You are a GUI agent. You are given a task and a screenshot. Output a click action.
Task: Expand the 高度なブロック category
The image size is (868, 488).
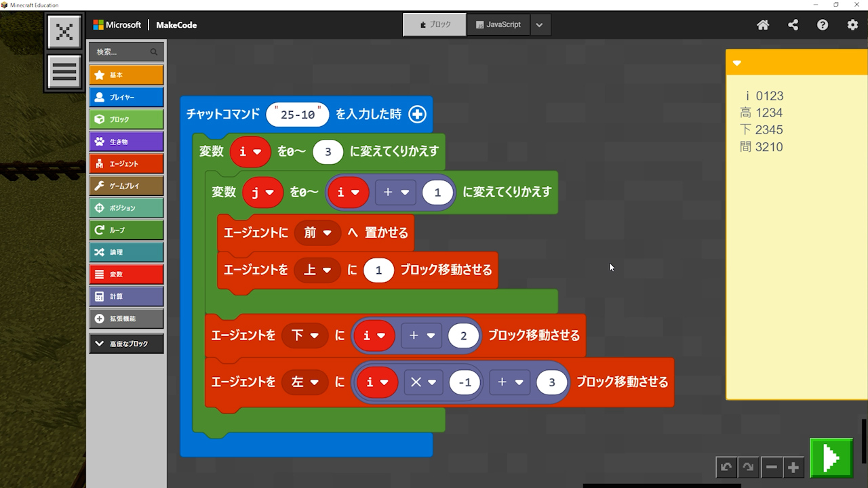coord(127,344)
